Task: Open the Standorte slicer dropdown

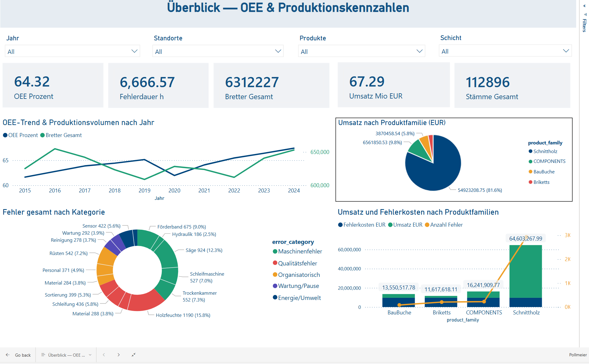Action: click(x=278, y=51)
